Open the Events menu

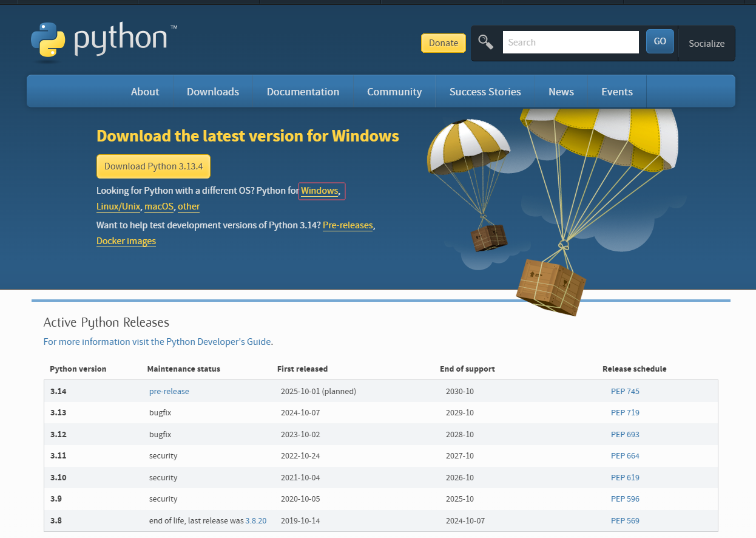pyautogui.click(x=617, y=92)
